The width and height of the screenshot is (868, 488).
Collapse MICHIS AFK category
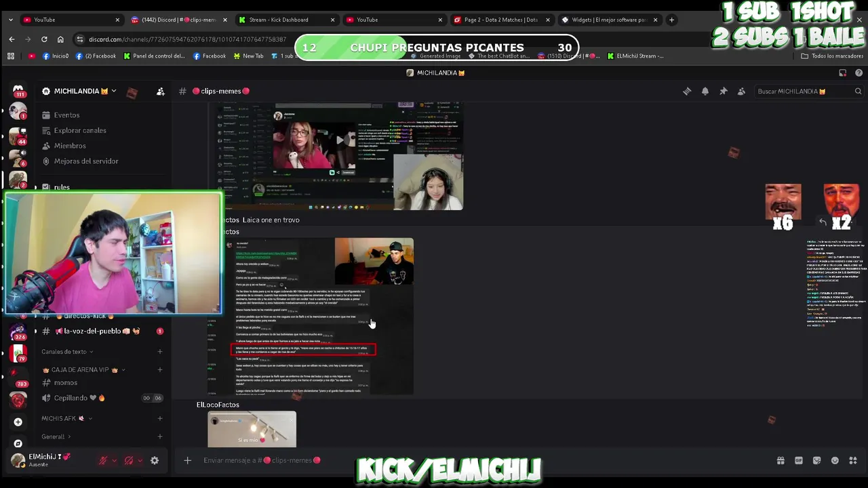67,419
